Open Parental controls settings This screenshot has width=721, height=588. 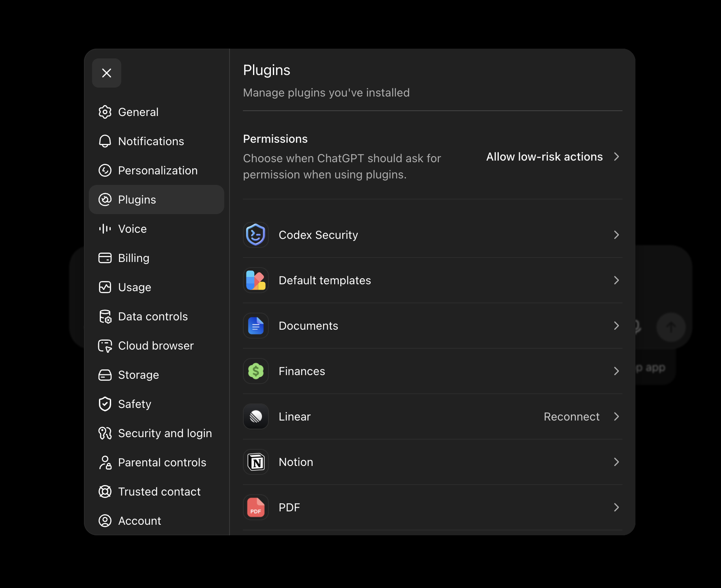(x=157, y=462)
